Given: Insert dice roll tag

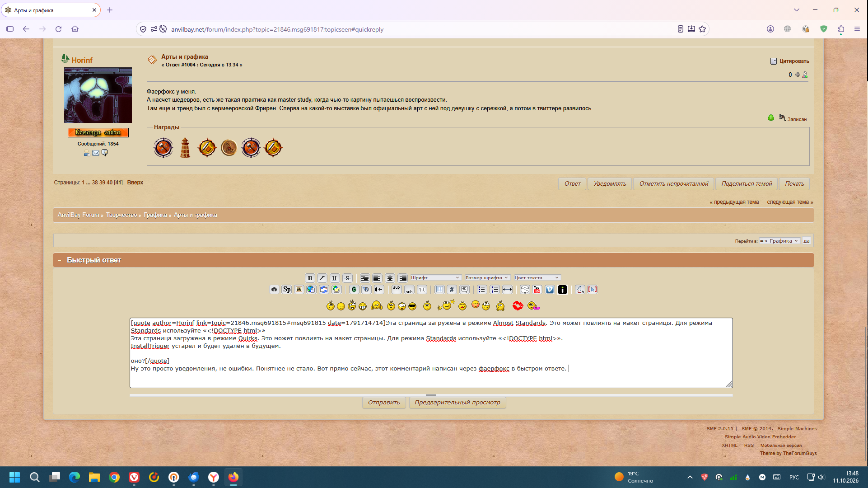Looking at the screenshot, I should [x=525, y=290].
